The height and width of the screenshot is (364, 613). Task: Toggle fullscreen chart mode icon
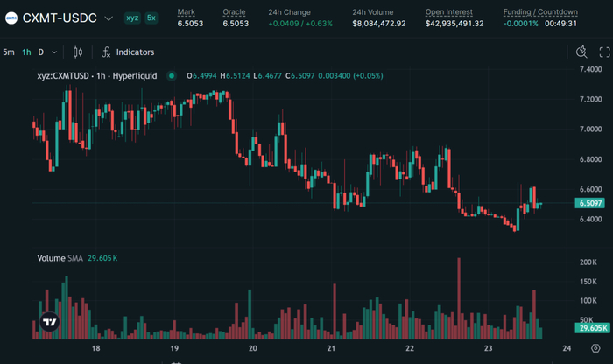pyautogui.click(x=604, y=52)
